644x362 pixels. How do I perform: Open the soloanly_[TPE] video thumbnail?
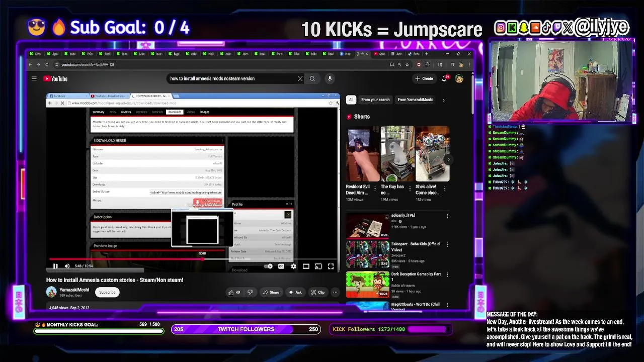click(367, 225)
